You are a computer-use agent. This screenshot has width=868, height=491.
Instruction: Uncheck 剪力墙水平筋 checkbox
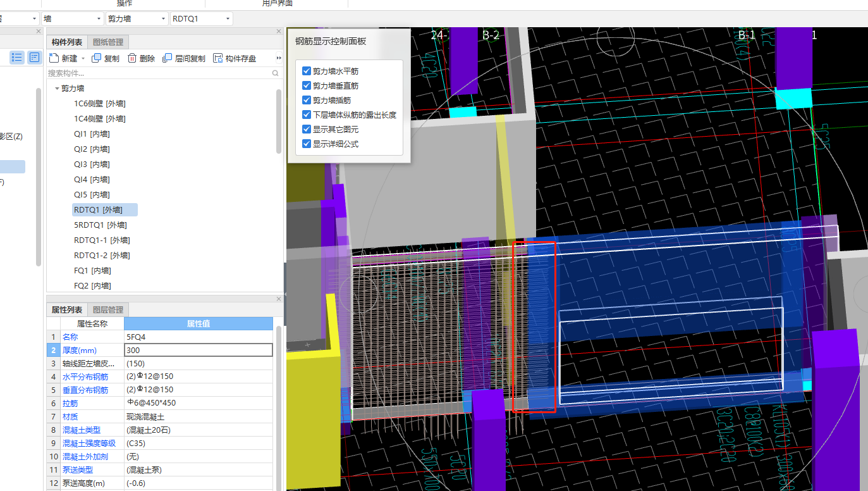coord(307,71)
